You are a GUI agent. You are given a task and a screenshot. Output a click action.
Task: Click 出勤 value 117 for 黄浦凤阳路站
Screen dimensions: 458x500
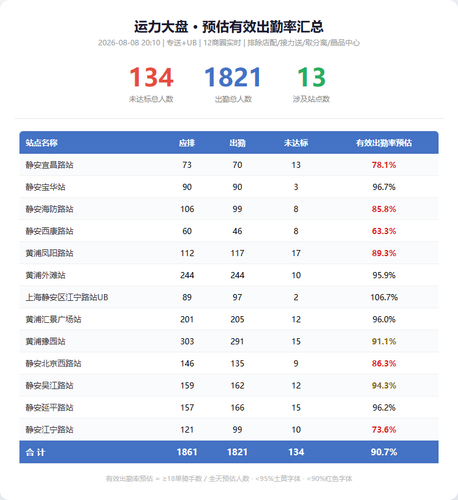(237, 253)
